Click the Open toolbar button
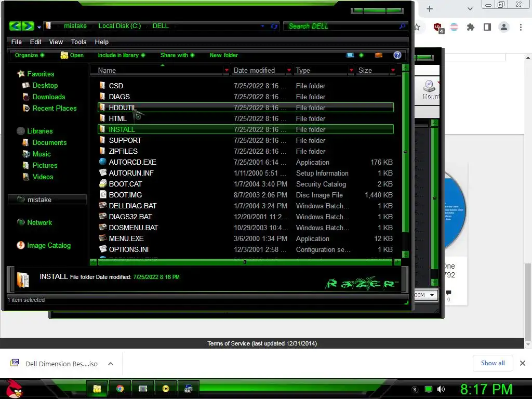The width and height of the screenshot is (532, 399). pos(72,55)
